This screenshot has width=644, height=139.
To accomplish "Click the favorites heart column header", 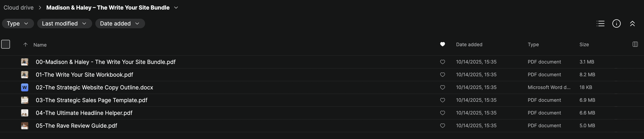I will (x=442, y=44).
